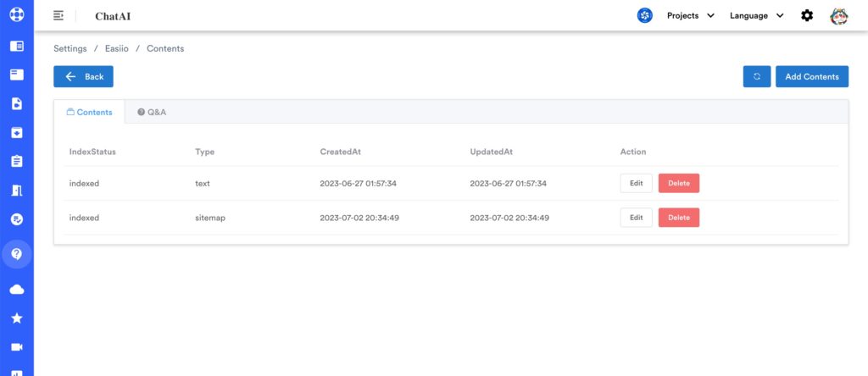868x376 pixels.
Task: Open the chart sidebar icon at bottom
Action: tap(17, 373)
